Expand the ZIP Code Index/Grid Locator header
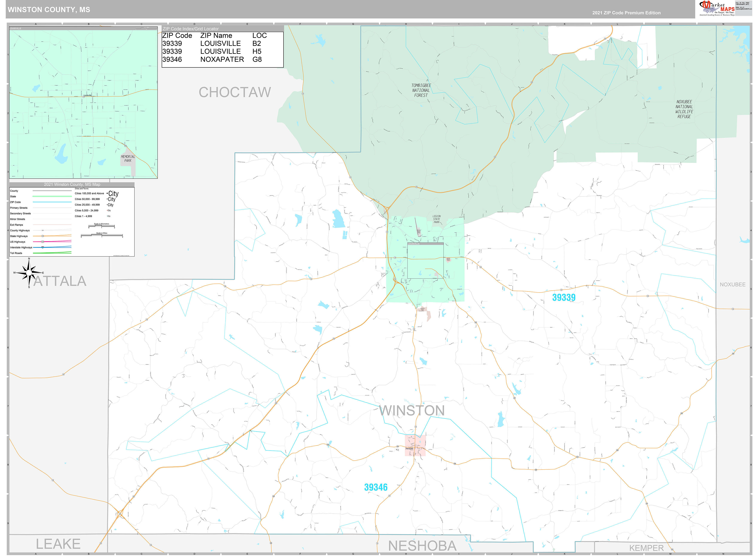Screen dimensions: 756x558 pyautogui.click(x=191, y=29)
